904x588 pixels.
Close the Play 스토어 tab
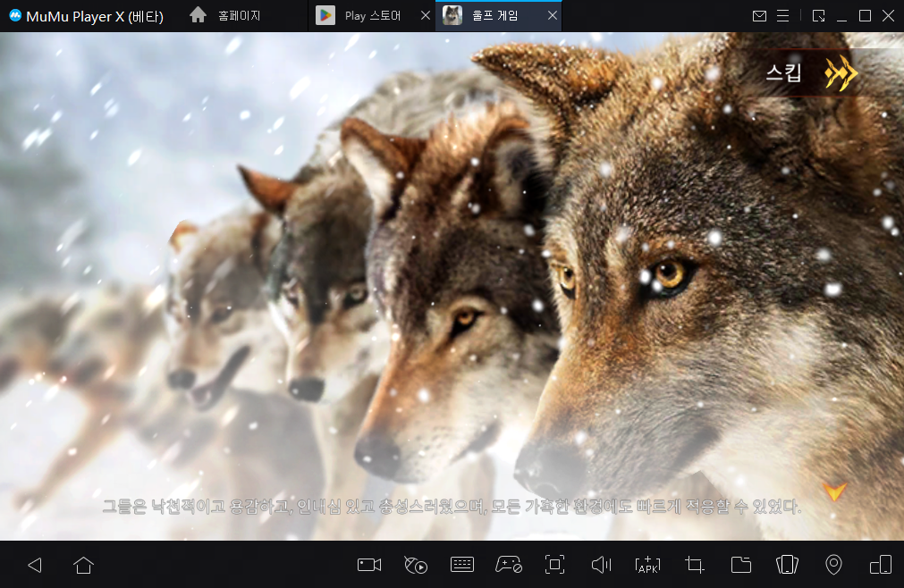tap(425, 16)
